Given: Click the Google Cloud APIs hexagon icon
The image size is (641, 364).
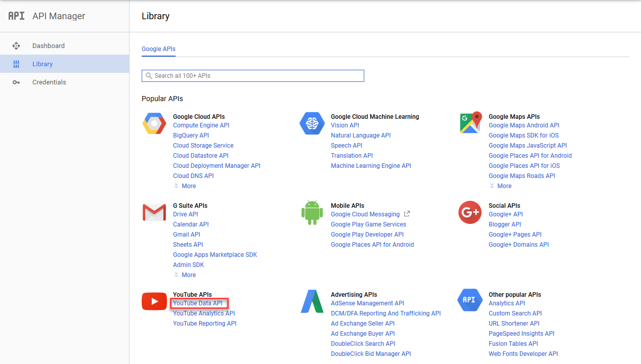Looking at the screenshot, I should pyautogui.click(x=154, y=123).
